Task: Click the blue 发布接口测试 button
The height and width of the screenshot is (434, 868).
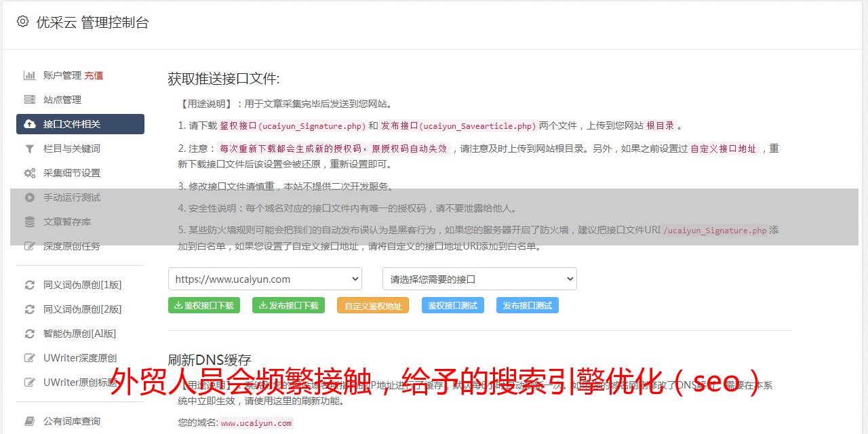Action: pyautogui.click(x=528, y=305)
